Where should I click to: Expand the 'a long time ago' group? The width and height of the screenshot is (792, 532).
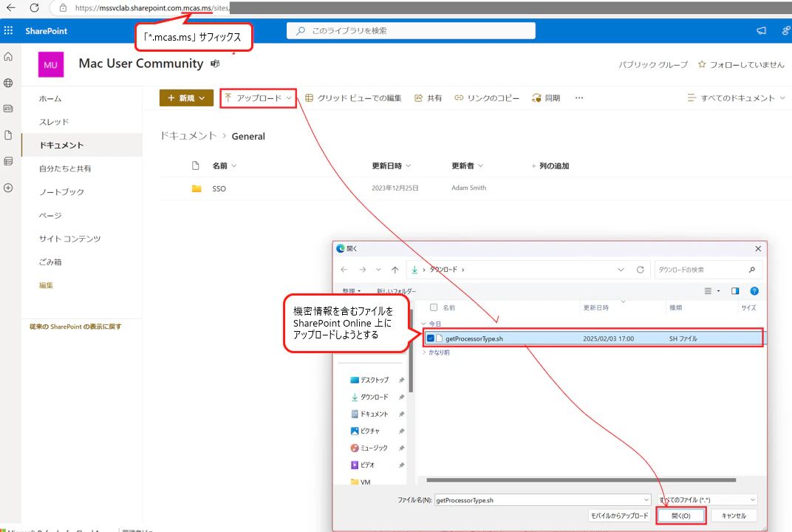click(x=424, y=352)
